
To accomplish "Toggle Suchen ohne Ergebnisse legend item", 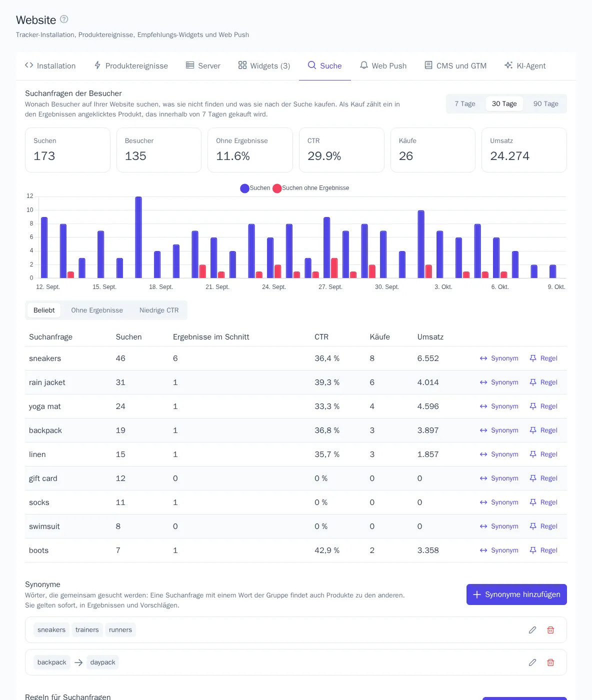I will (310, 188).
